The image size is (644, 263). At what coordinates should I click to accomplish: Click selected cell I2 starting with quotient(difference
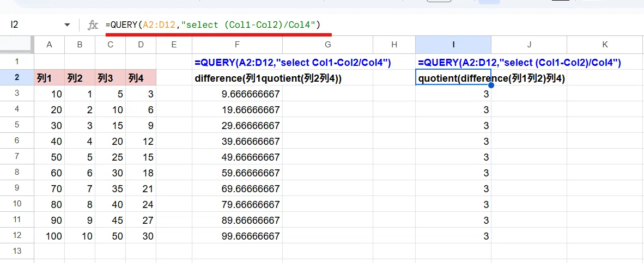pos(453,78)
